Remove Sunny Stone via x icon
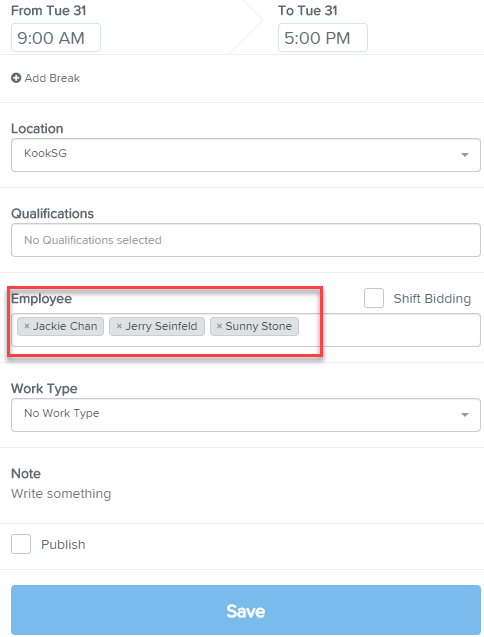The height and width of the screenshot is (637, 484). pyautogui.click(x=219, y=326)
